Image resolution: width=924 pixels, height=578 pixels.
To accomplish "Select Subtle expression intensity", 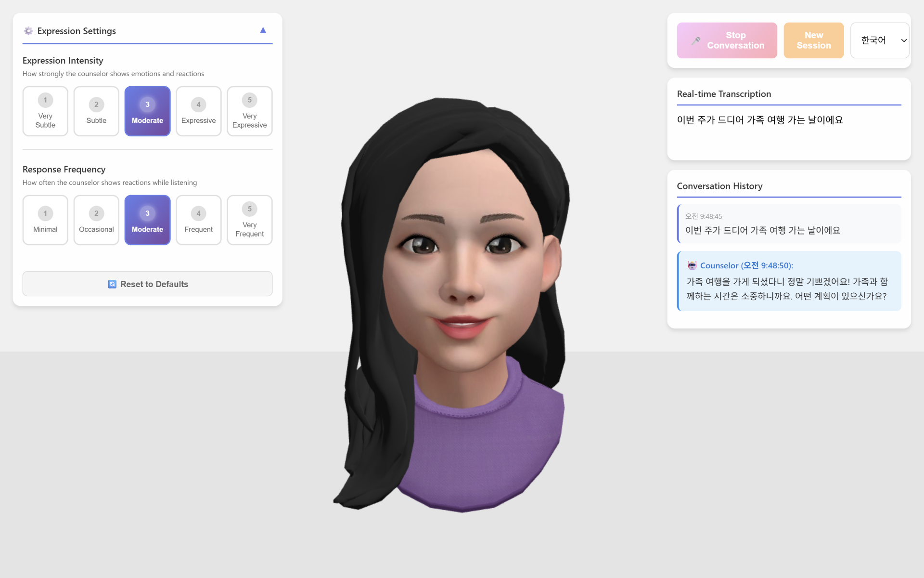I will click(96, 111).
